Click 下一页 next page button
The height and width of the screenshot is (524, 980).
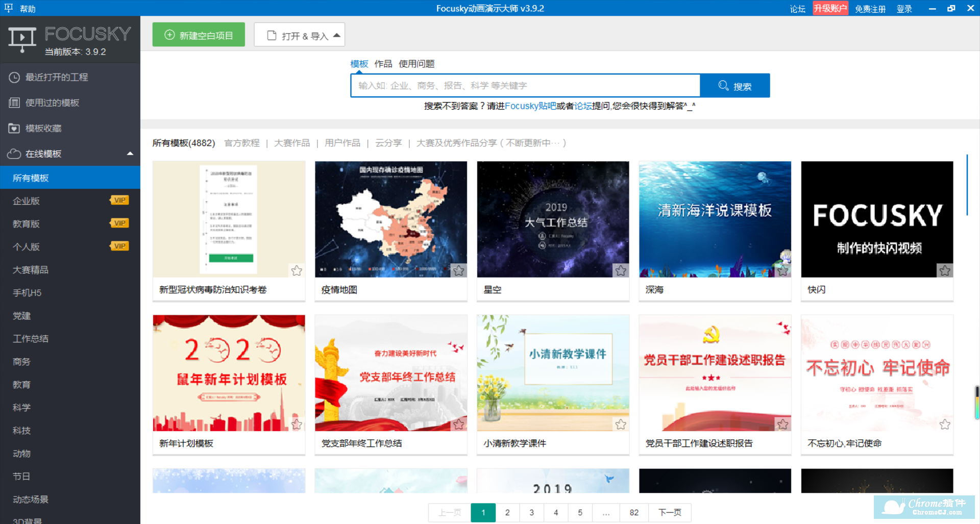pyautogui.click(x=670, y=513)
